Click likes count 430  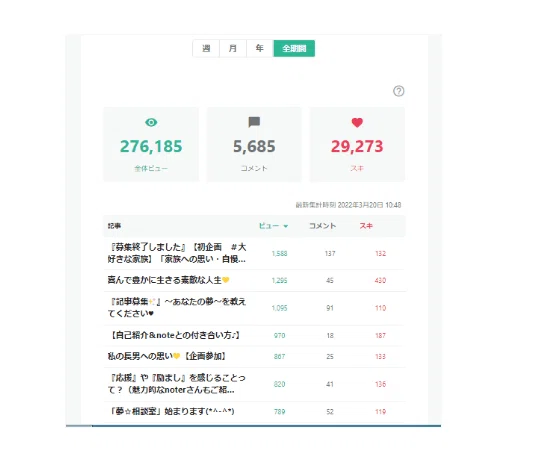pyautogui.click(x=380, y=280)
